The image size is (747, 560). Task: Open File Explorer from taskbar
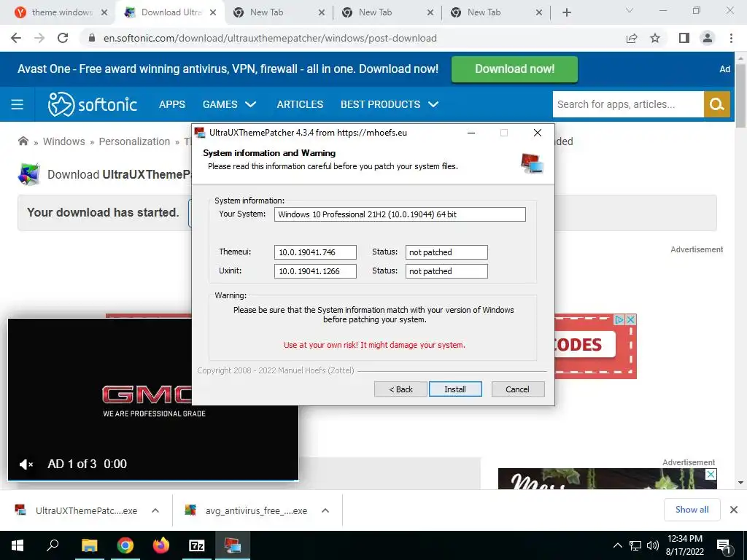[89, 545]
